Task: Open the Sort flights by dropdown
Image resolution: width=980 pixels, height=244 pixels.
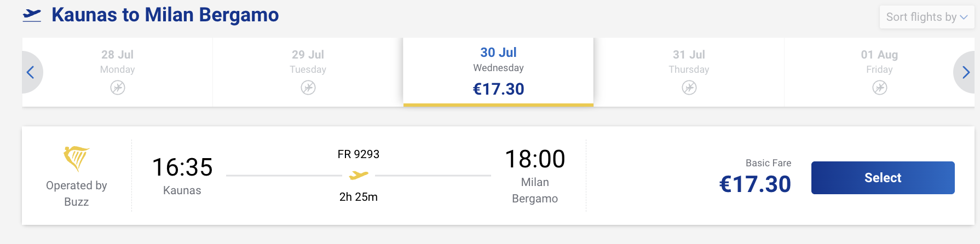Action: pyautogui.click(x=926, y=17)
